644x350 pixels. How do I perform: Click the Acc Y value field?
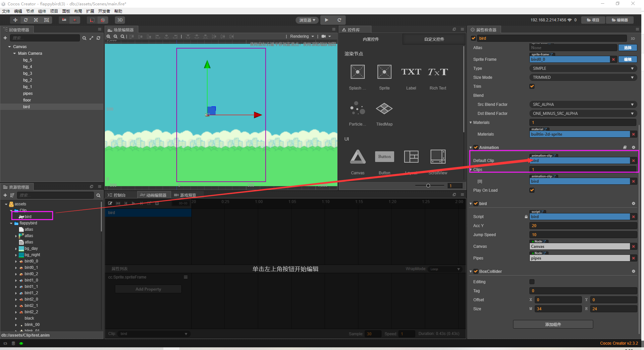click(x=583, y=225)
